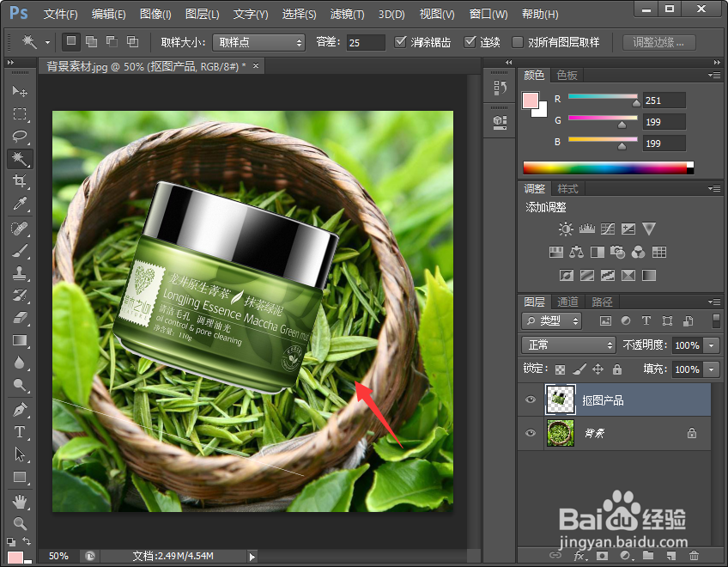Select the Pen tool
The height and width of the screenshot is (567, 728).
click(x=20, y=410)
